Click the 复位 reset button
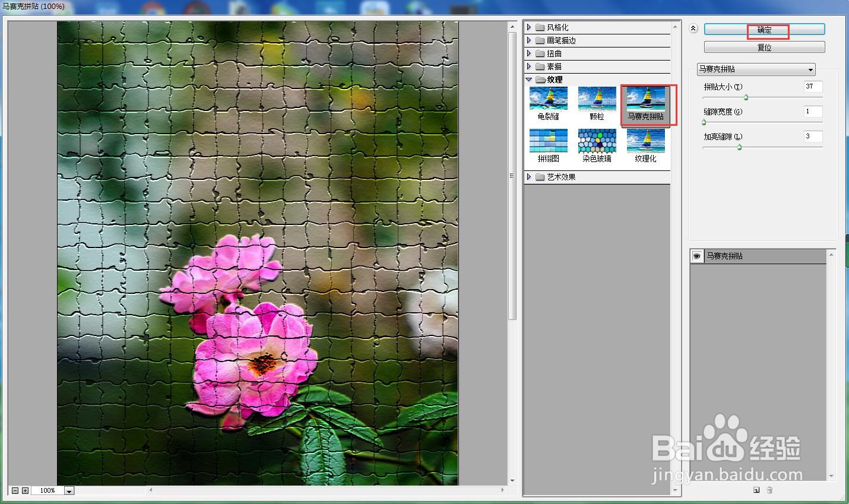This screenshot has height=504, width=849. coord(765,47)
